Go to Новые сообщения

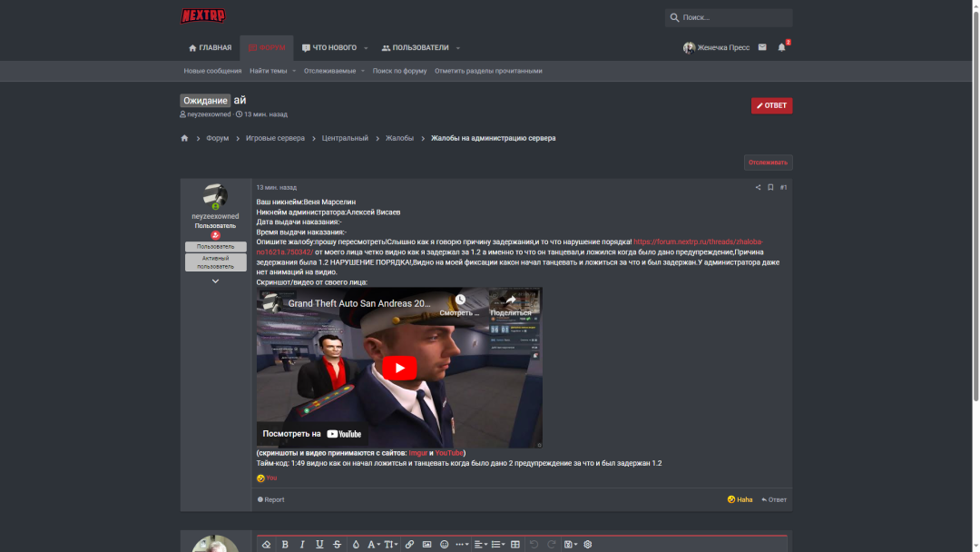[x=212, y=71]
